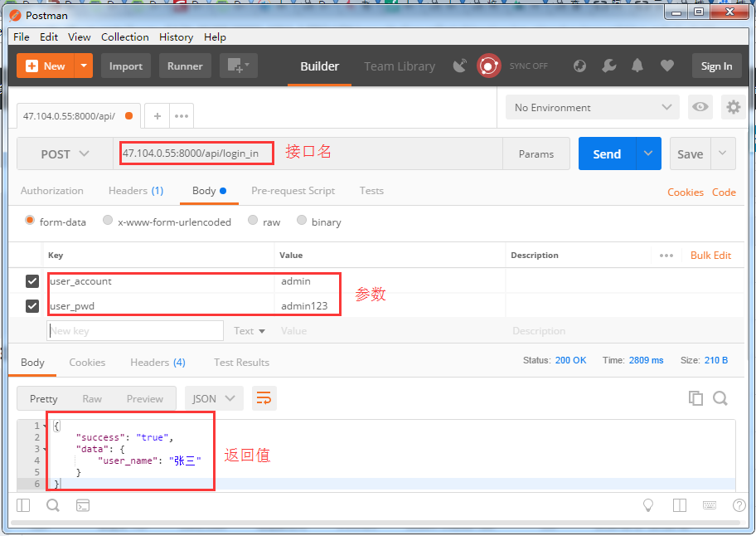
Task: Open Postman console icon
Action: [x=83, y=505]
